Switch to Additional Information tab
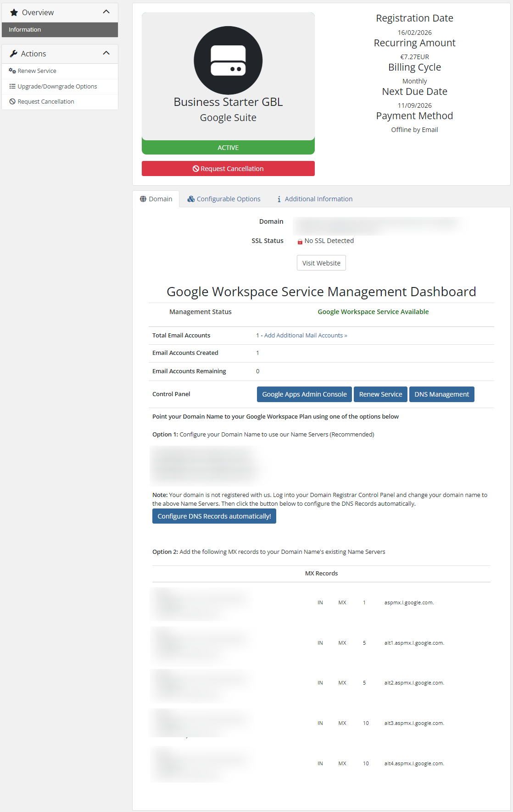513x812 pixels. (315, 199)
